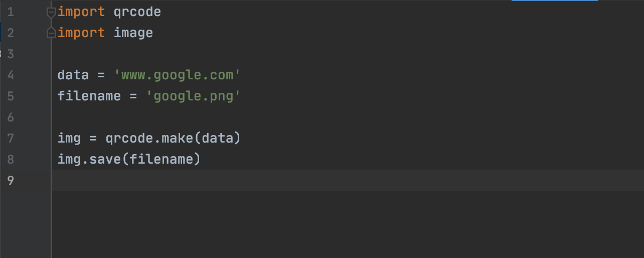Image resolution: width=644 pixels, height=258 pixels.
Task: Click line number 7 in the gutter
Action: 11,138
